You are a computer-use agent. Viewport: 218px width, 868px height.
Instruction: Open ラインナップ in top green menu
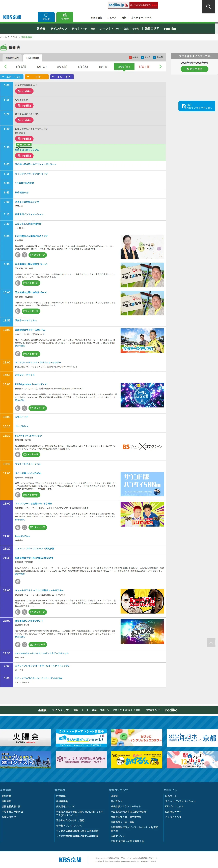pyautogui.click(x=59, y=29)
